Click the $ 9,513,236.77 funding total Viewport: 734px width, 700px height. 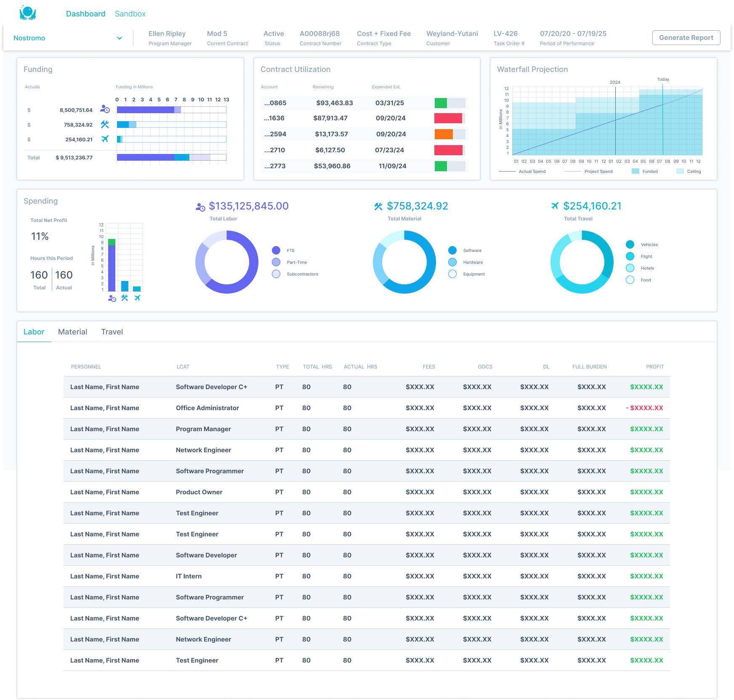74,158
